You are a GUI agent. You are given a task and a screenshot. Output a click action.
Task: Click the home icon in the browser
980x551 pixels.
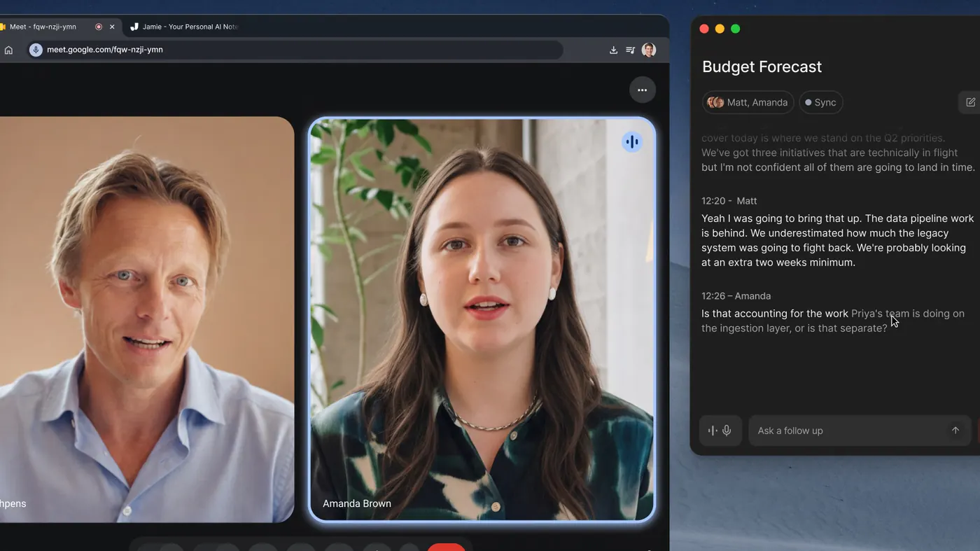click(x=8, y=50)
